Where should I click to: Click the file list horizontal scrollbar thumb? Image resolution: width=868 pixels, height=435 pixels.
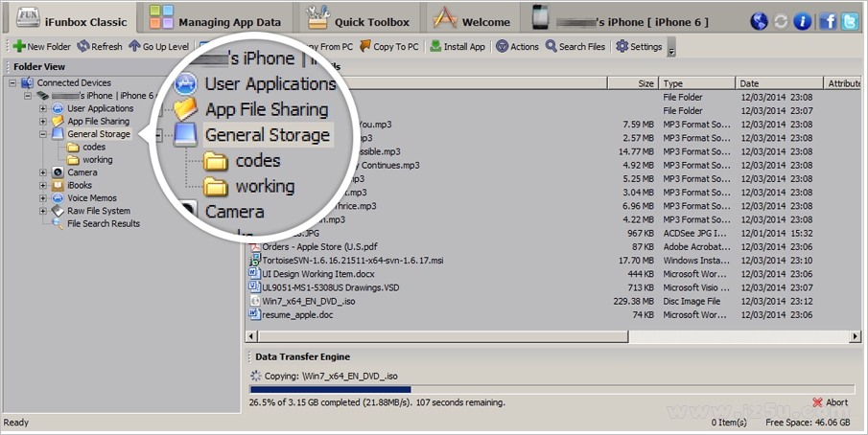coord(443,336)
